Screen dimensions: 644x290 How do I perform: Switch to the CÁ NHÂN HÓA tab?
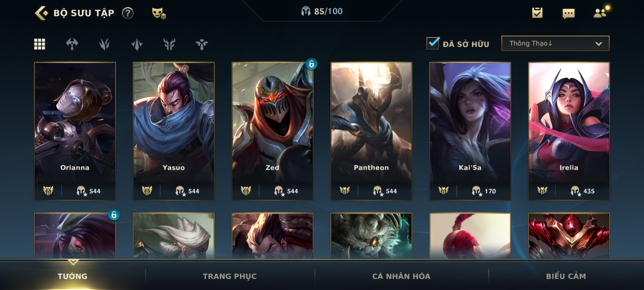pos(401,276)
